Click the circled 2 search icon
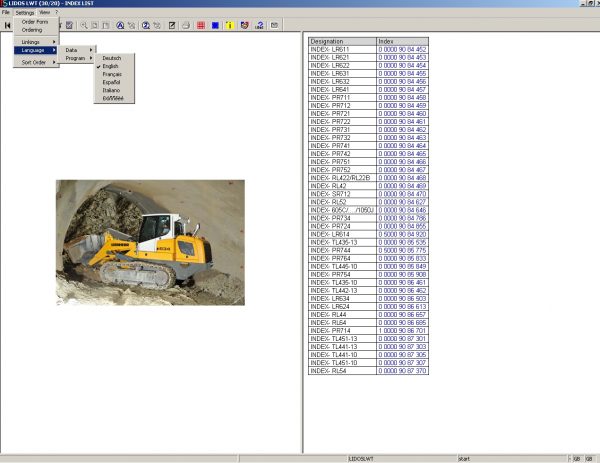 tap(146, 24)
